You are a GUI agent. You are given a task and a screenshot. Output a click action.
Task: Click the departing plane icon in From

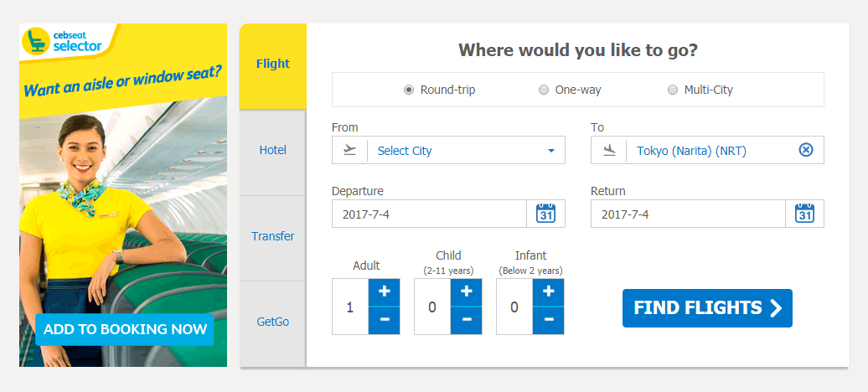349,151
